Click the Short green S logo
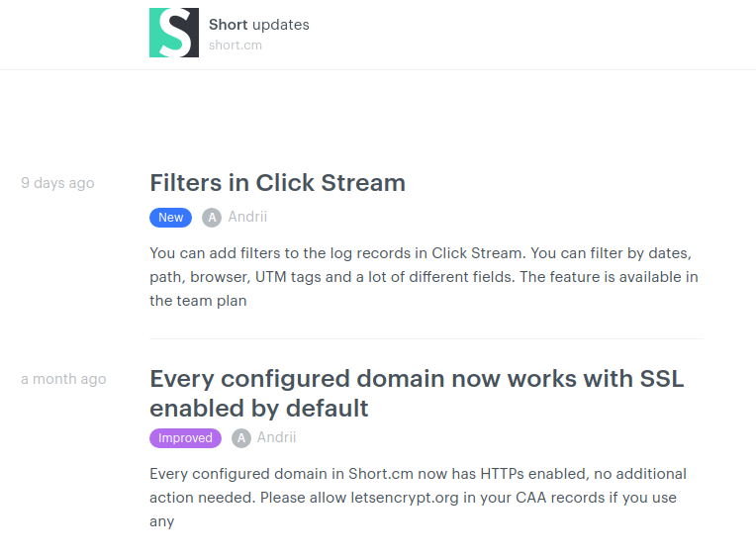Viewport: 756px width, 559px height. [174, 33]
